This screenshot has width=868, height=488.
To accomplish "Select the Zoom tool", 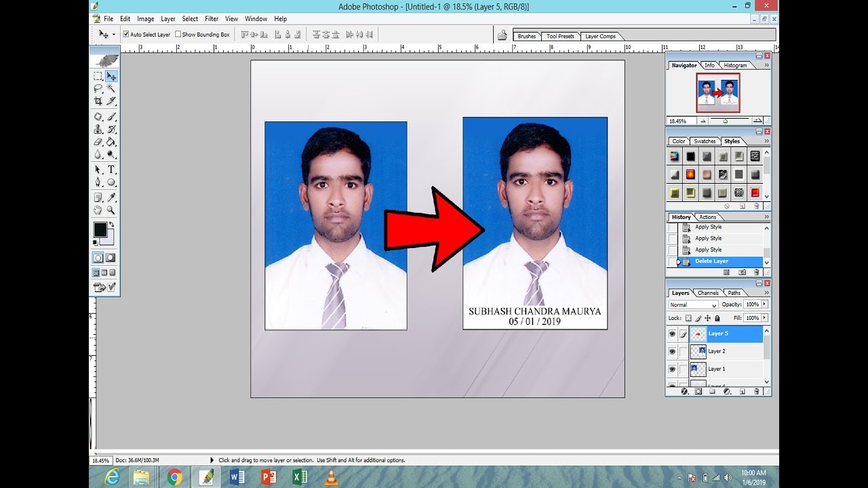I will coord(111,210).
